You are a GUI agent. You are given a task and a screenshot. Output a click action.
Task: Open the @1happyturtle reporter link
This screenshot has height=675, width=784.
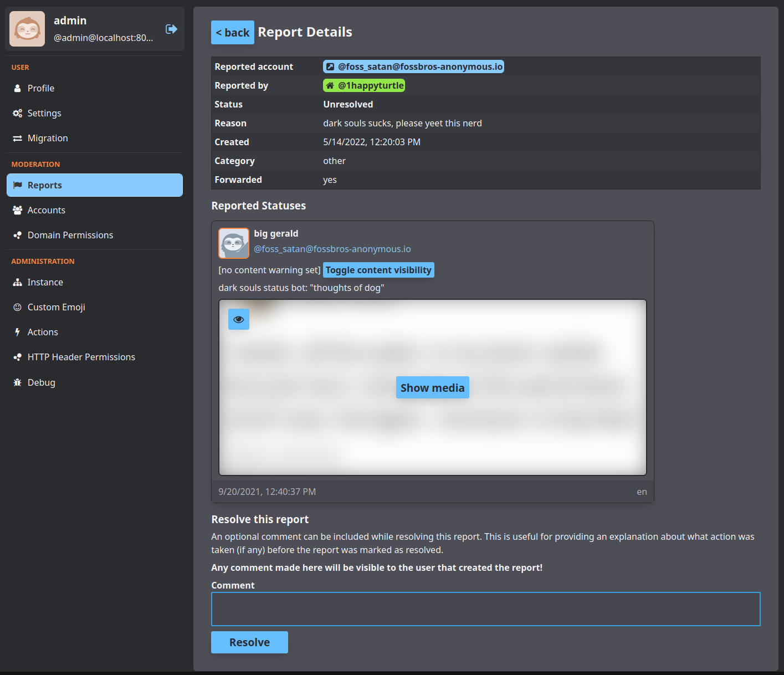pos(364,85)
